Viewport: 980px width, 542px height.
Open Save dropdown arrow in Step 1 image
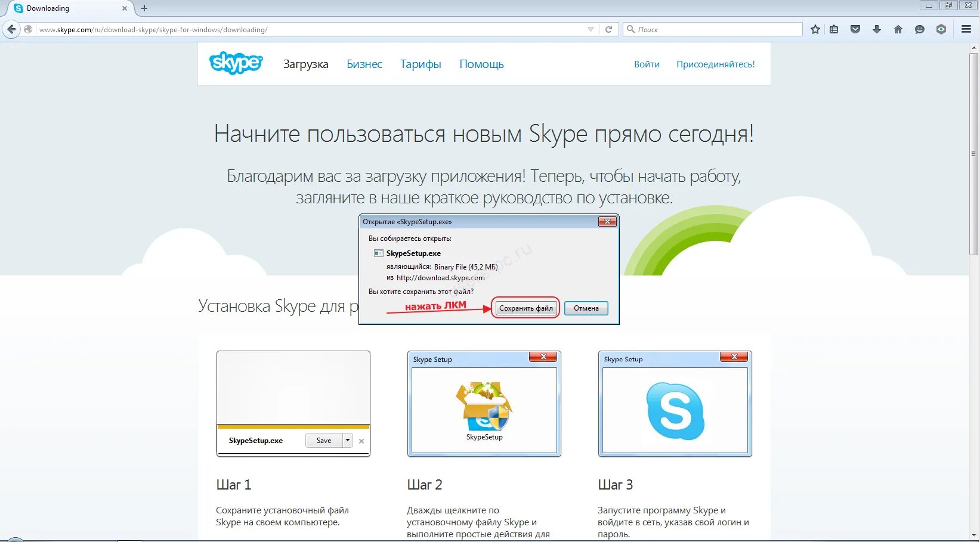348,441
